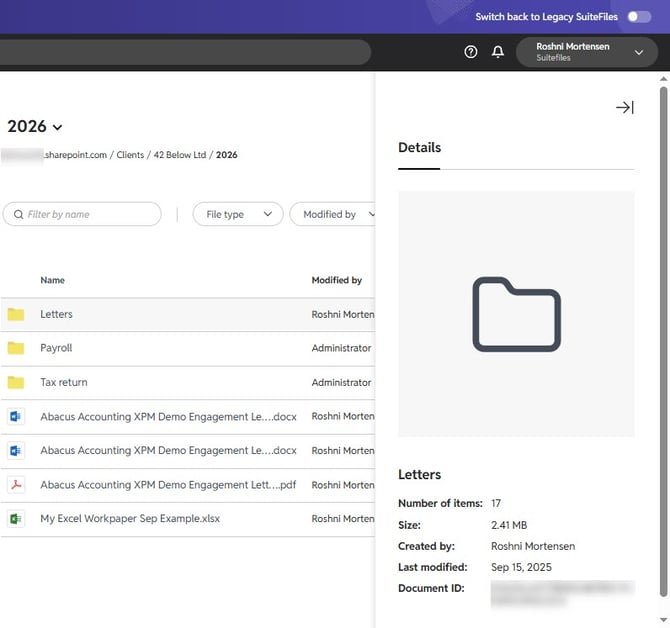Screen dimensions: 670x628
Task: Click the vertical scrollbar of Details panel
Action: click(x=663, y=342)
